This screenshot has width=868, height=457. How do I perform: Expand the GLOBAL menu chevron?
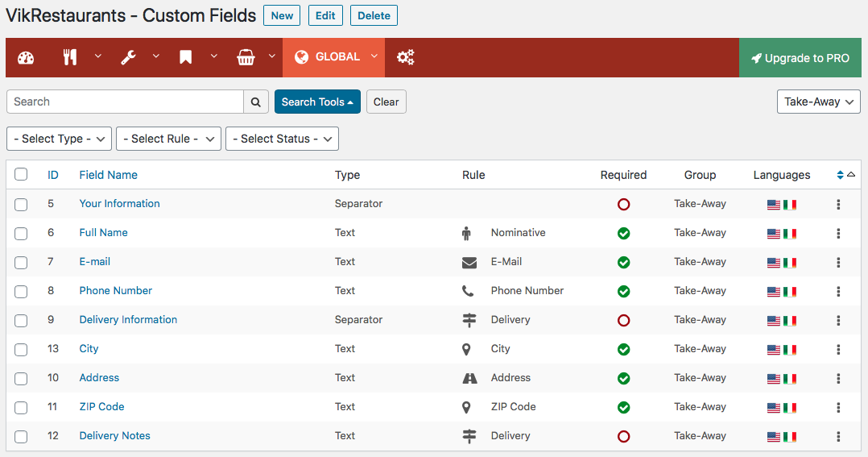point(374,56)
